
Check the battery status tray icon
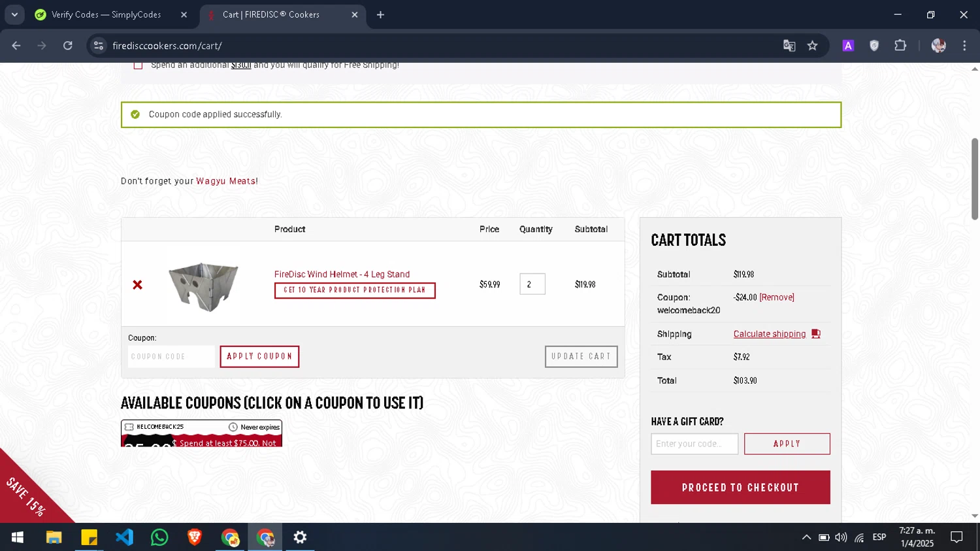point(824,537)
